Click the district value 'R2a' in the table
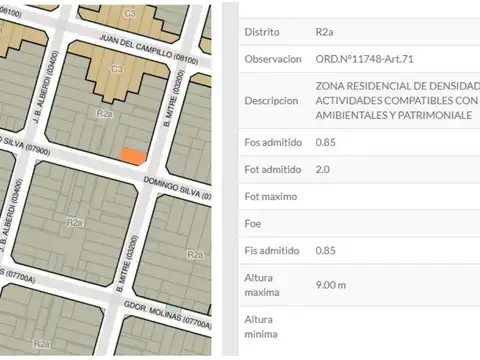 point(324,32)
